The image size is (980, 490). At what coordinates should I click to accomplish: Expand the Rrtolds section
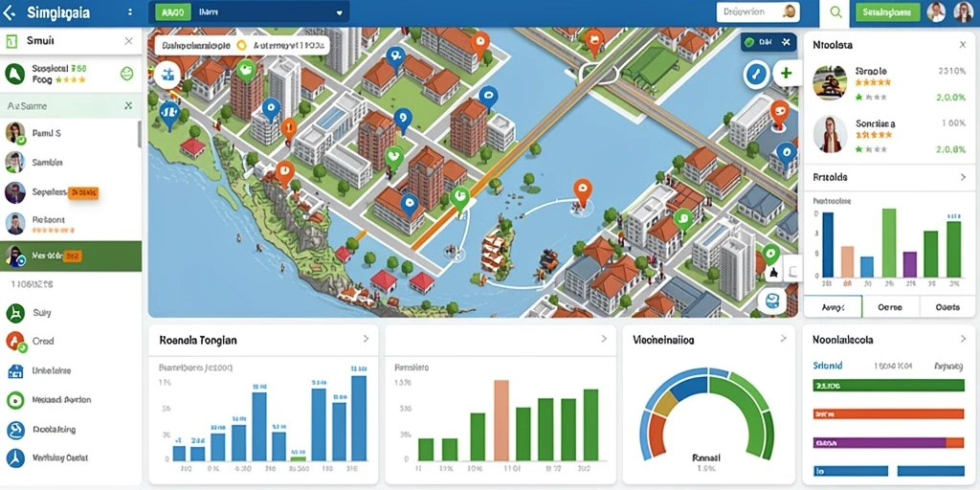963,177
